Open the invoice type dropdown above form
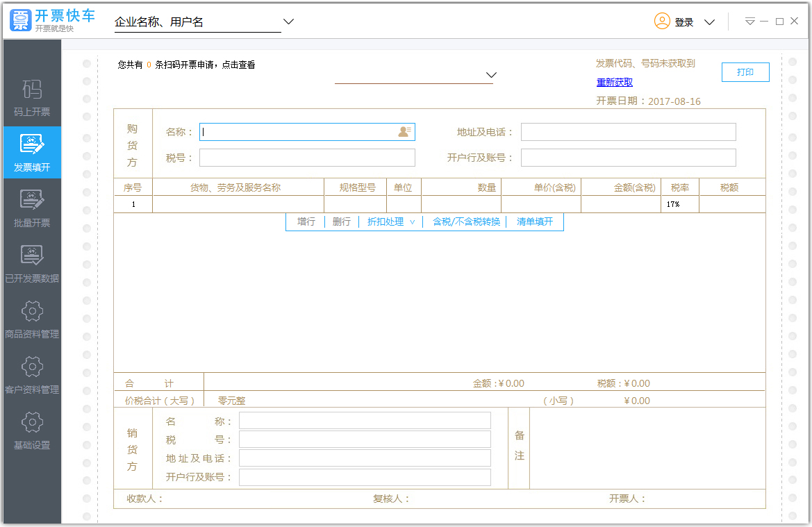The image size is (812, 527). tap(491, 75)
